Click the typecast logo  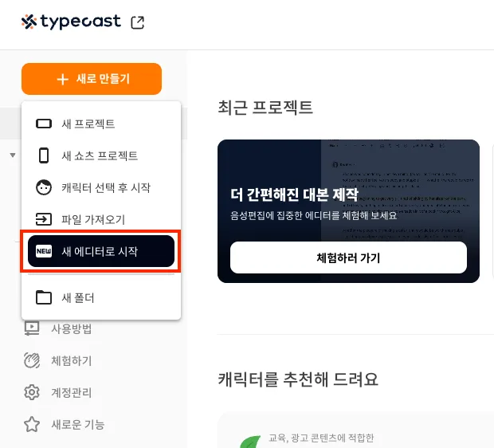click(x=71, y=22)
